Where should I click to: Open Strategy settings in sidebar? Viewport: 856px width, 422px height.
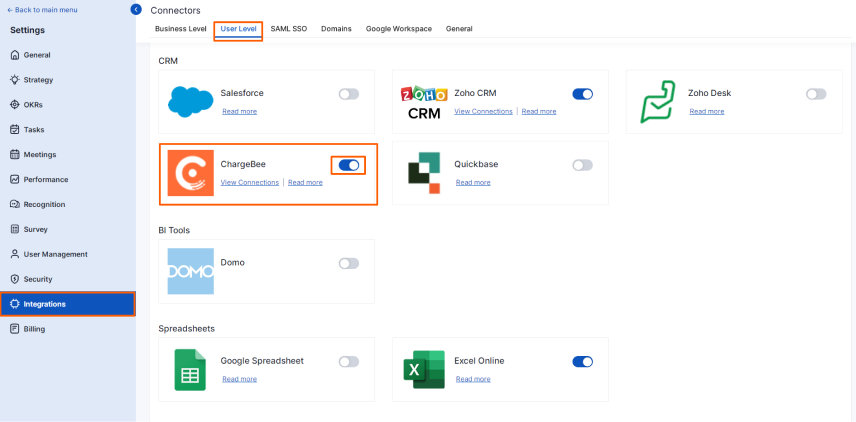68,80
